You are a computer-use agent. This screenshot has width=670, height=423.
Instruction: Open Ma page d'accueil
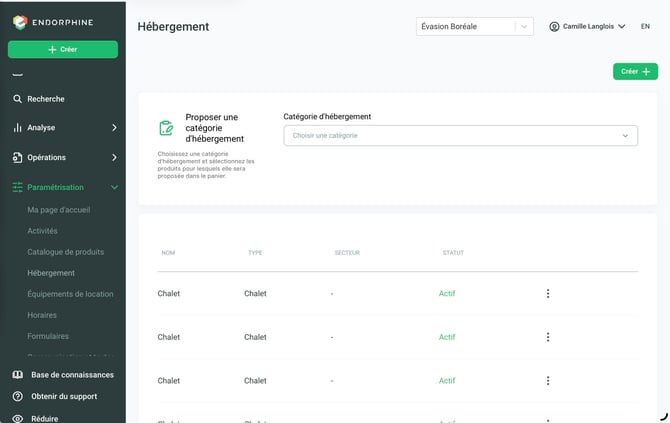pos(59,210)
